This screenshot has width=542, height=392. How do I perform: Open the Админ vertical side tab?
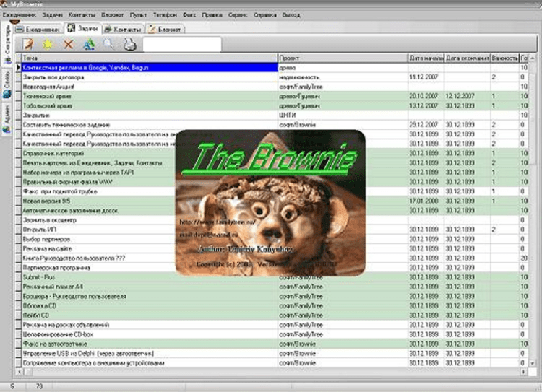[7, 118]
